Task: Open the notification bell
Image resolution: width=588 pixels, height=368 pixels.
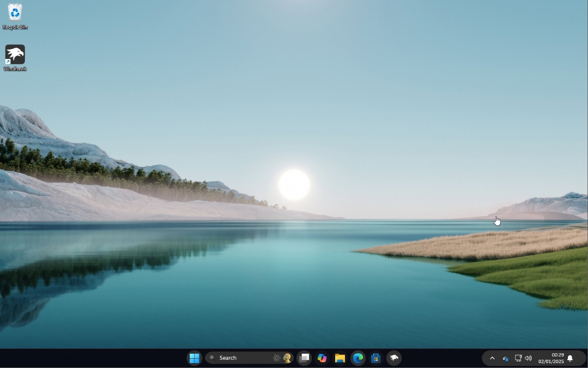Action: coord(569,358)
